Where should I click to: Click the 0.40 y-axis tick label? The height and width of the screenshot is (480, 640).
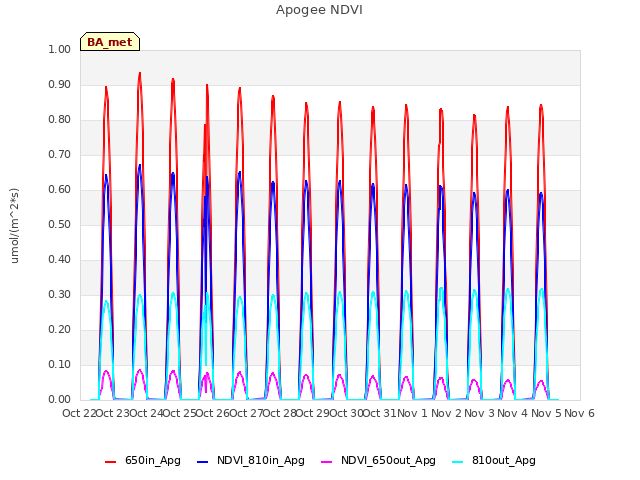(60, 260)
